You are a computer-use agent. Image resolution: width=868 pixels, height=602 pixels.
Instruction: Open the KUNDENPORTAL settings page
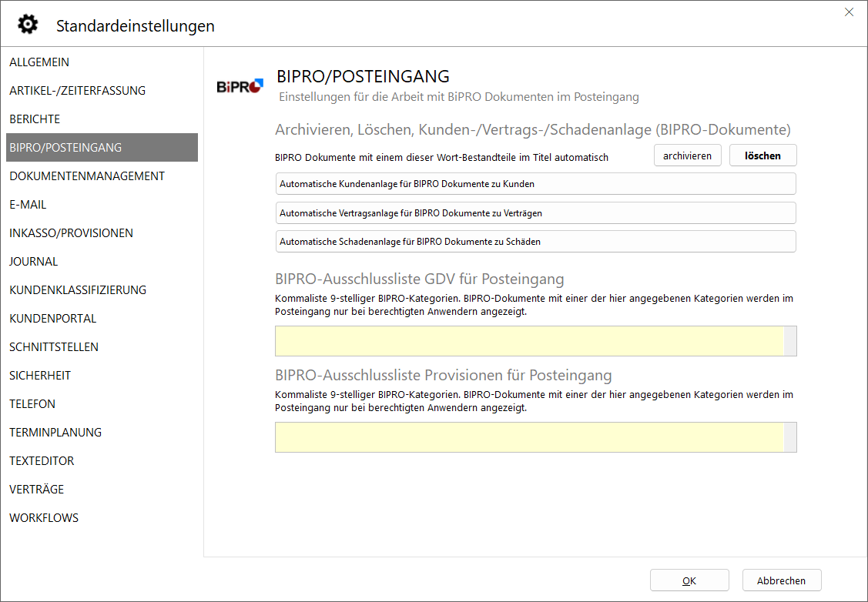pyautogui.click(x=52, y=319)
